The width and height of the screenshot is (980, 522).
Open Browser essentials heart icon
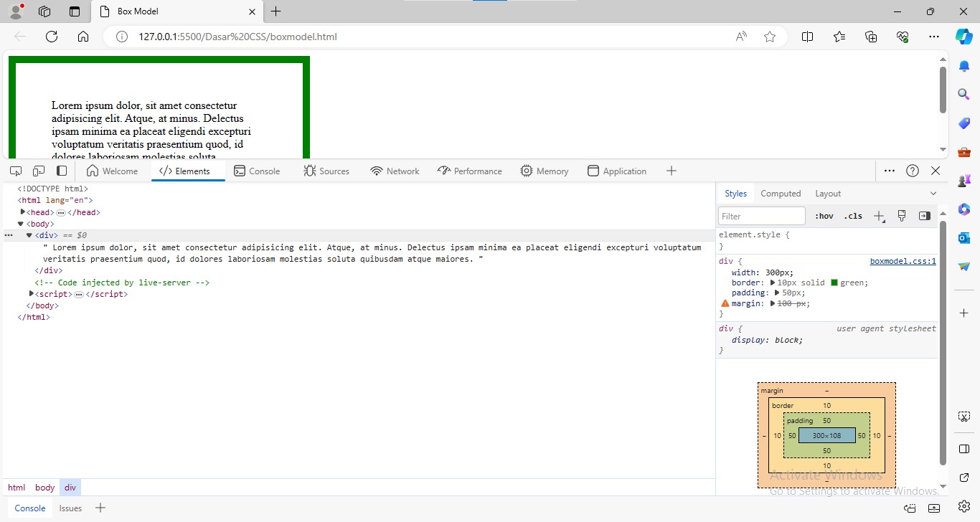pyautogui.click(x=903, y=37)
